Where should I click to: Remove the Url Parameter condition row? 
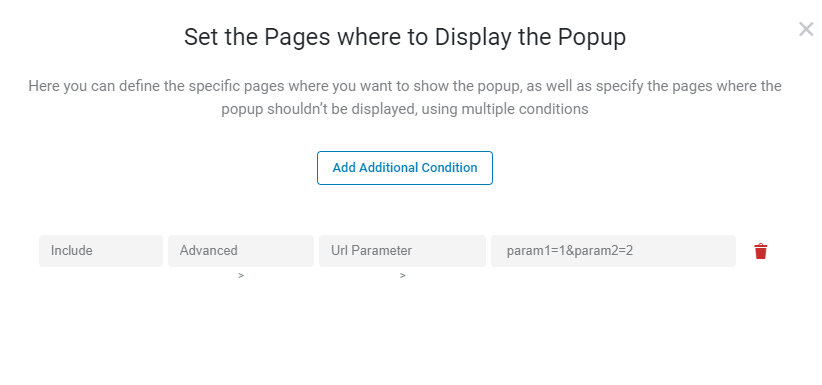pos(761,251)
